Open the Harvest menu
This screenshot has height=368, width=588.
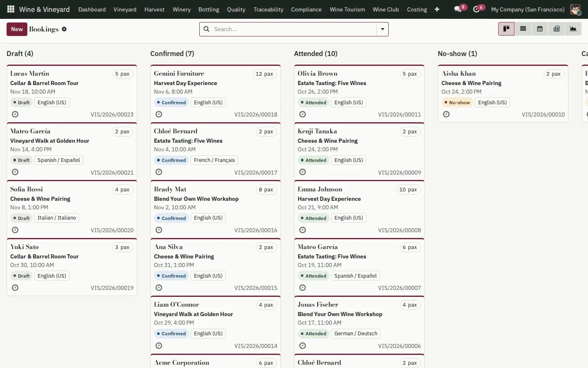(x=154, y=9)
